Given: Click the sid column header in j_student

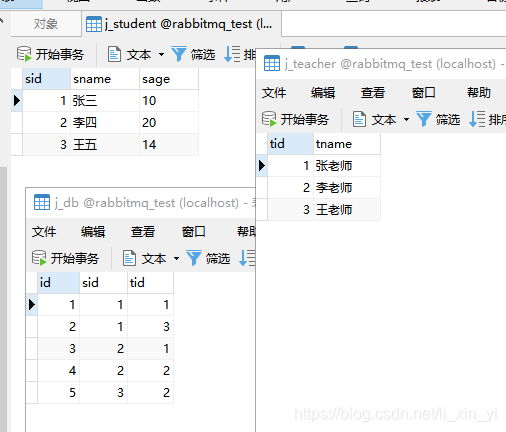Looking at the screenshot, I should (x=46, y=79).
